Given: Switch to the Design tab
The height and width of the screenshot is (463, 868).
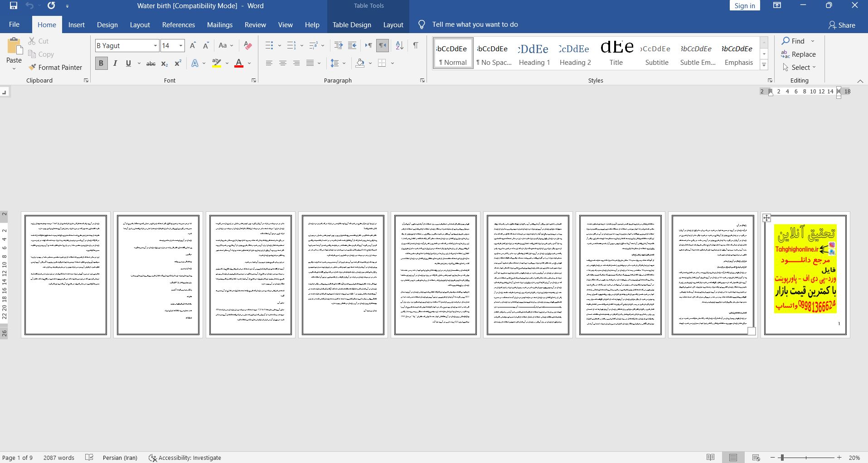Looking at the screenshot, I should coord(107,24).
